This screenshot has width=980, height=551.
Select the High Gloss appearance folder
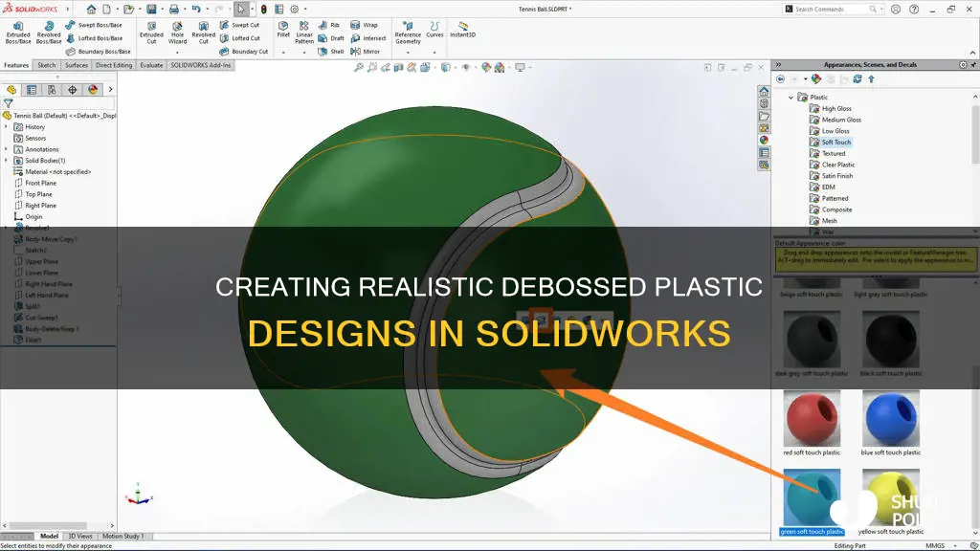click(x=831, y=109)
